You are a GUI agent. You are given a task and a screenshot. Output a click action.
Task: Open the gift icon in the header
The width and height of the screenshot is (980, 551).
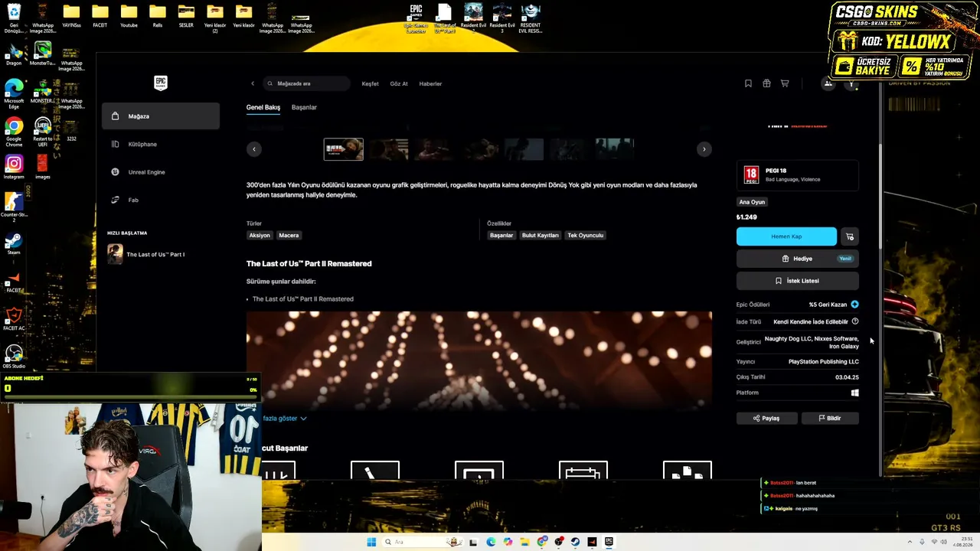(766, 83)
